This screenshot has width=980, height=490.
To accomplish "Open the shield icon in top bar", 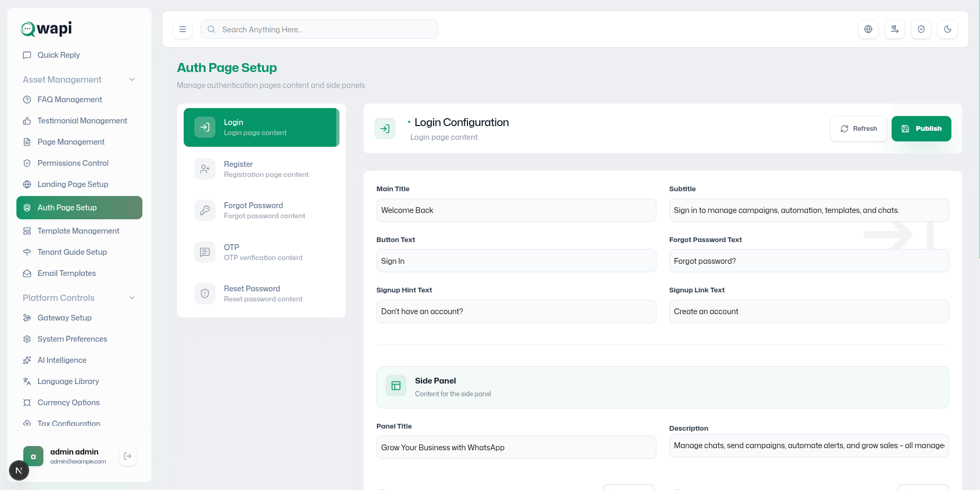I will tap(921, 29).
